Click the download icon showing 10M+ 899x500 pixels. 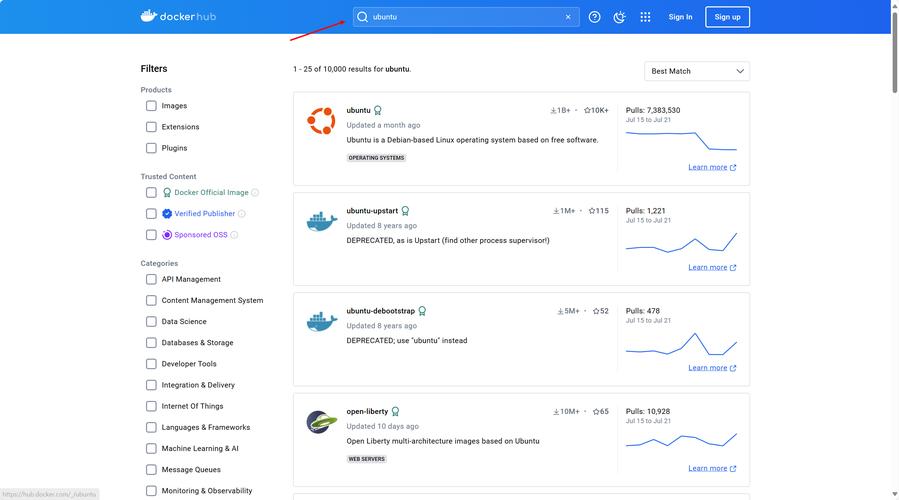pos(556,411)
